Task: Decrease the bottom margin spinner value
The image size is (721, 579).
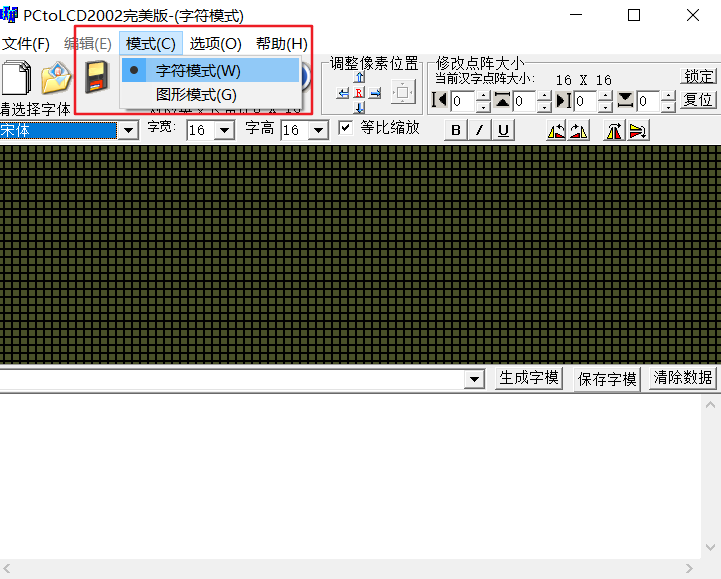Action: 669,107
